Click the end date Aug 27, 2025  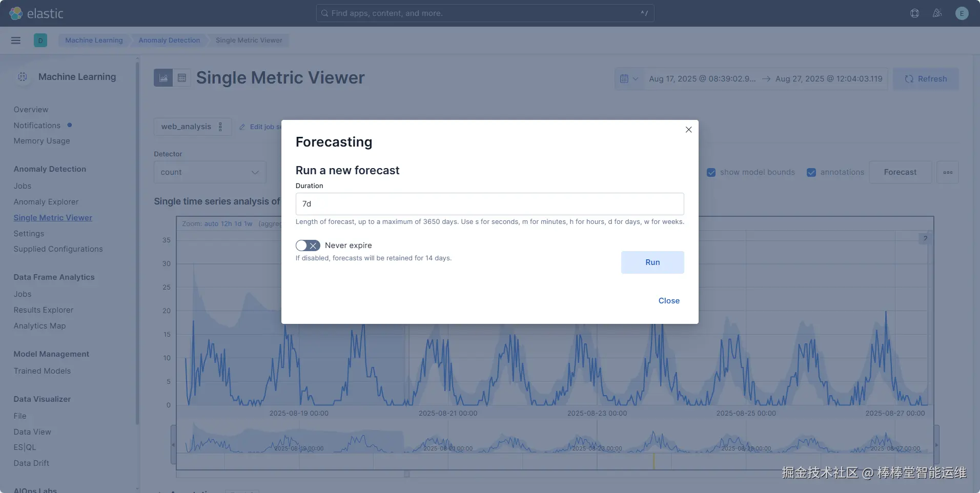point(829,79)
